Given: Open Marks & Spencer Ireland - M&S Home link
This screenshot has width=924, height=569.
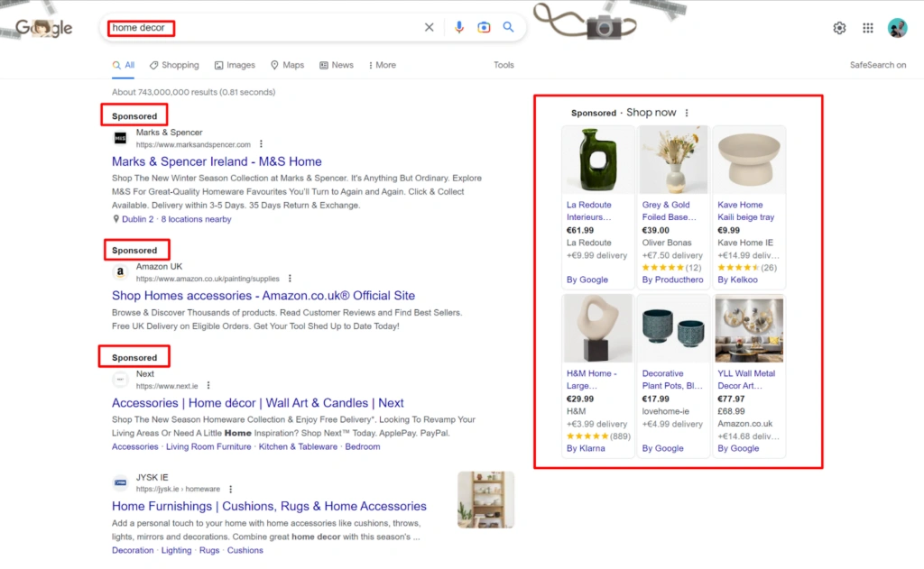Looking at the screenshot, I should (217, 161).
